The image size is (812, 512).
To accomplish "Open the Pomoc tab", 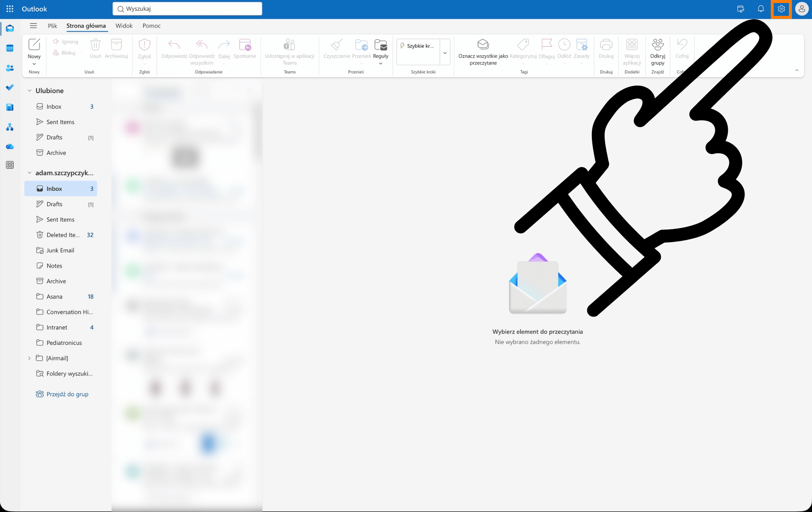I will (x=151, y=26).
